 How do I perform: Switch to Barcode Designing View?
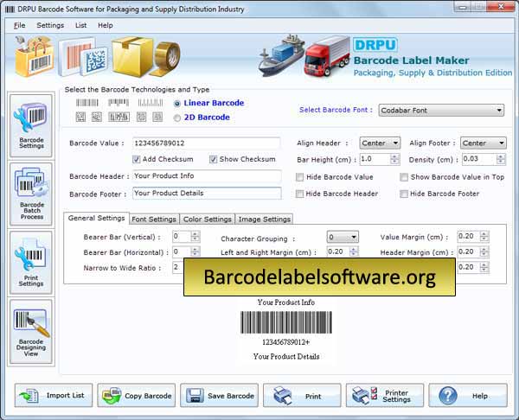31,332
